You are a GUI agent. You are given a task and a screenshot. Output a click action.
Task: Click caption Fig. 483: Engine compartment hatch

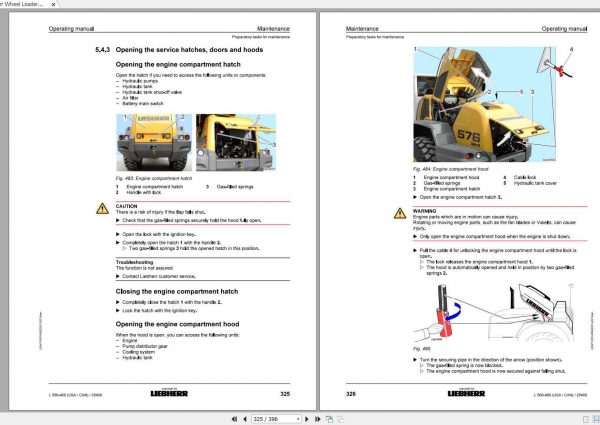(154, 178)
